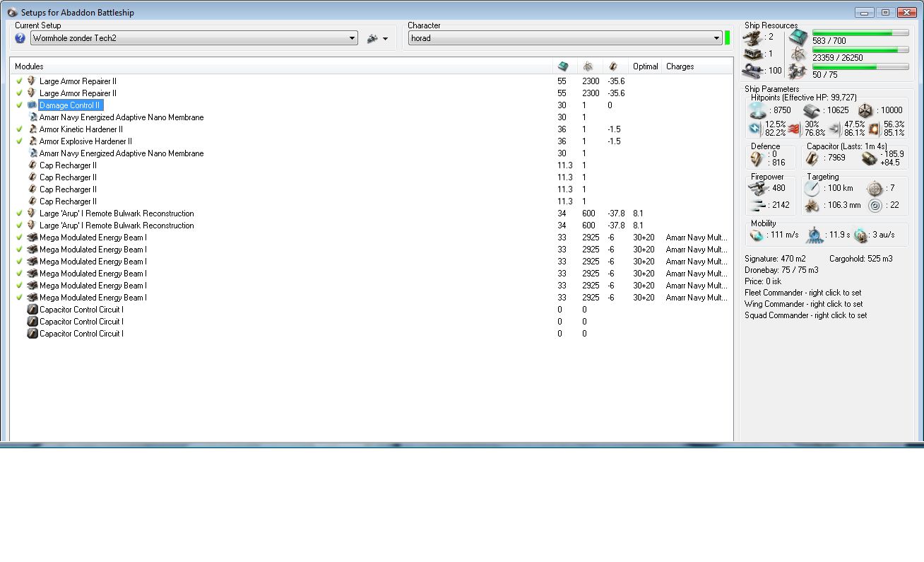Click the powergrid usage bar above 23359 / 26250

pyautogui.click(x=860, y=50)
